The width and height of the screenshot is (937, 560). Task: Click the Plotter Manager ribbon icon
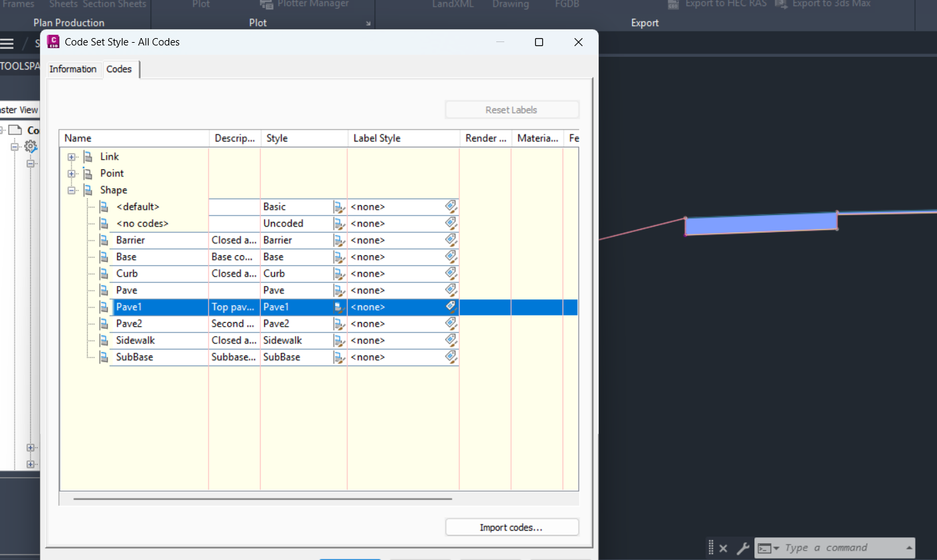(266, 4)
